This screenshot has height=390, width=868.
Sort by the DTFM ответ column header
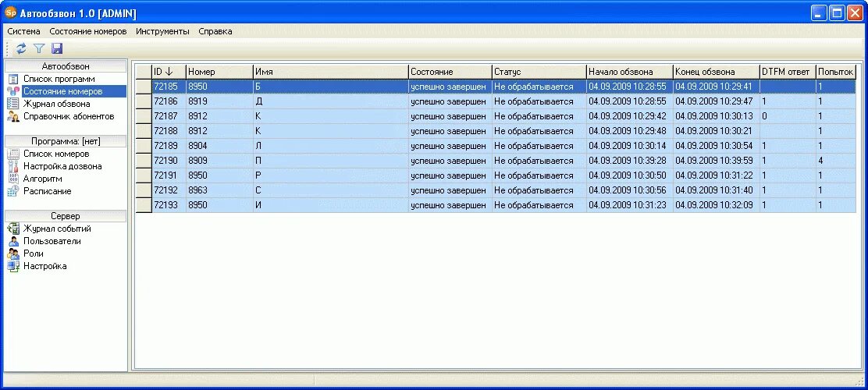[788, 72]
